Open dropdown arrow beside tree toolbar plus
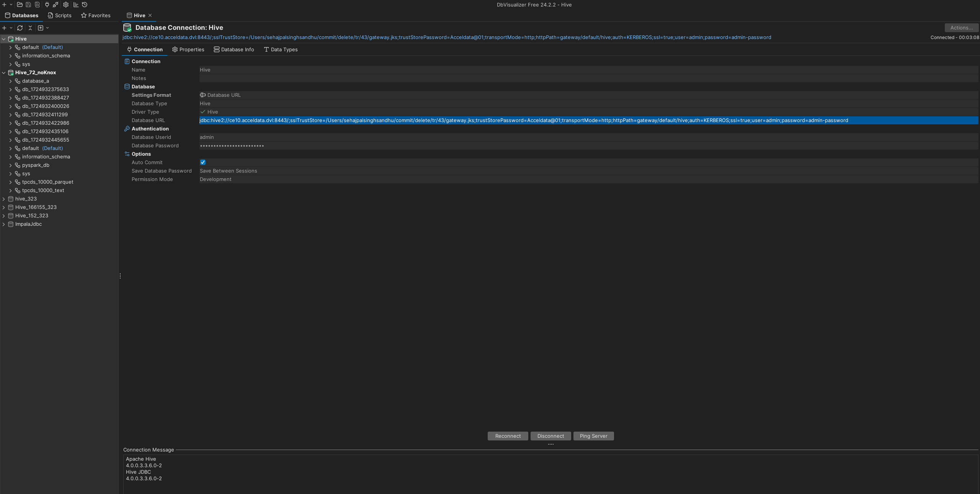The image size is (980, 494). click(x=11, y=28)
